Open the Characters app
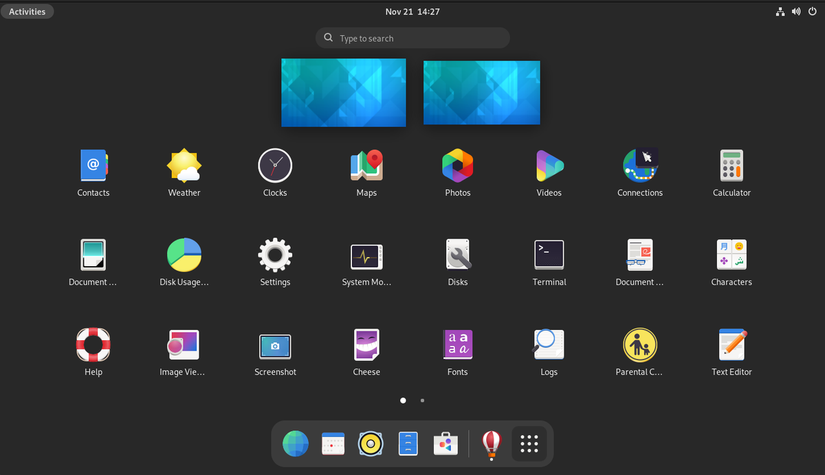 pos(731,262)
